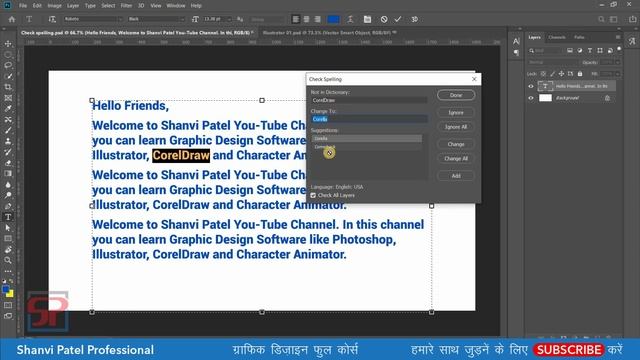The height and width of the screenshot is (360, 640).
Task: Select the Lasso tool
Action: [x=8, y=65]
